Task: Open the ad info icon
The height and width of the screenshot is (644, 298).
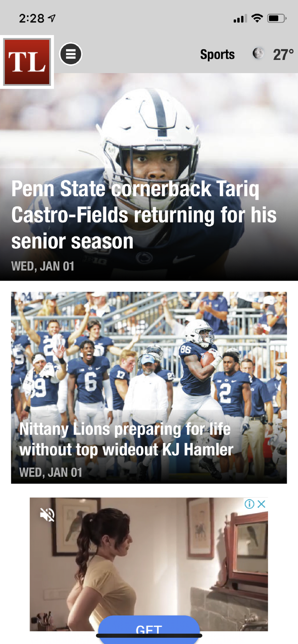Action: pyautogui.click(x=249, y=504)
